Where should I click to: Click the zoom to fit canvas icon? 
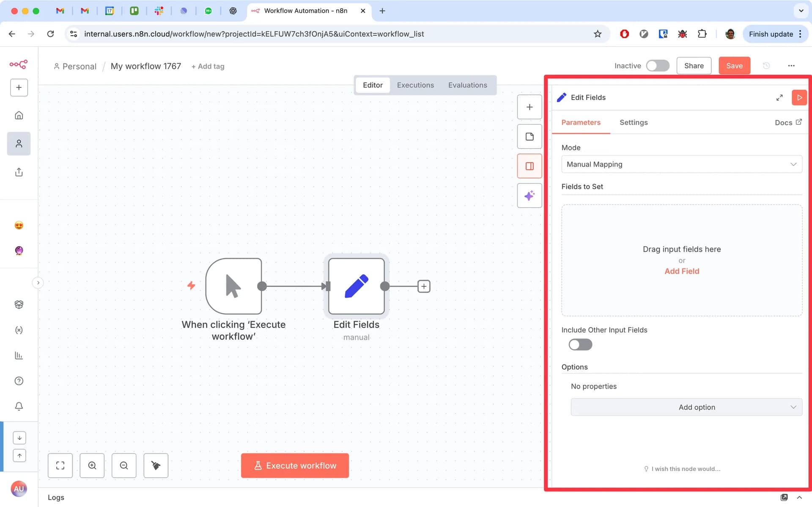pos(60,466)
